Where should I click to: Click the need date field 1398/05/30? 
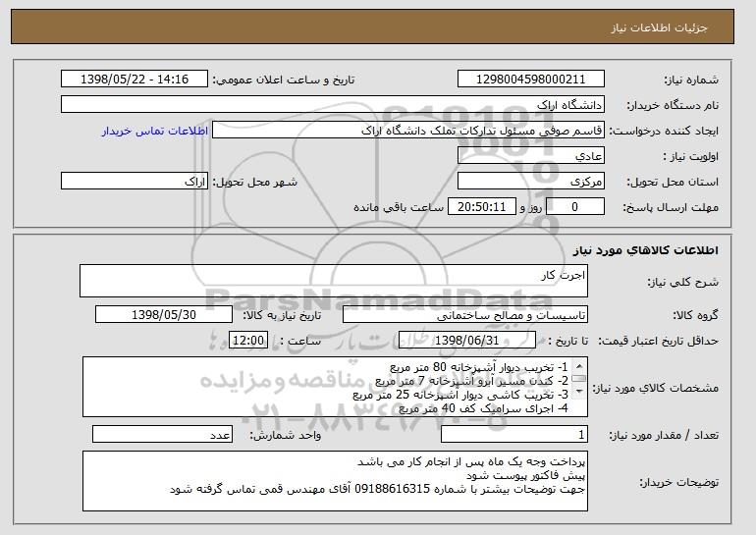coord(164,315)
